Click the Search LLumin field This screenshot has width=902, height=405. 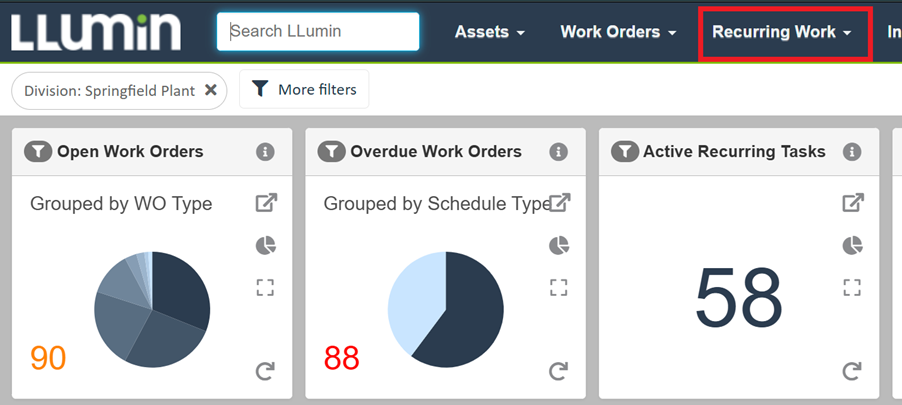(318, 31)
